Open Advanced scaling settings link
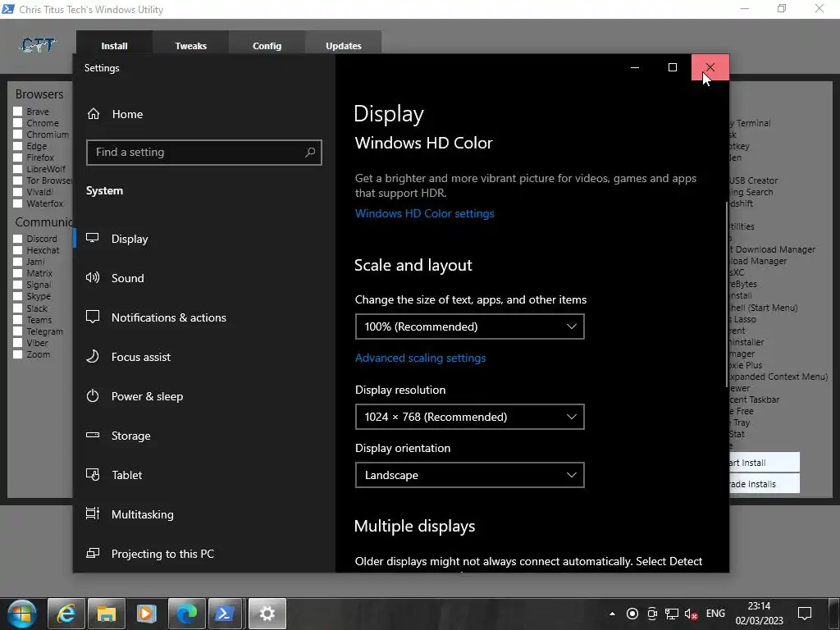 tap(420, 358)
